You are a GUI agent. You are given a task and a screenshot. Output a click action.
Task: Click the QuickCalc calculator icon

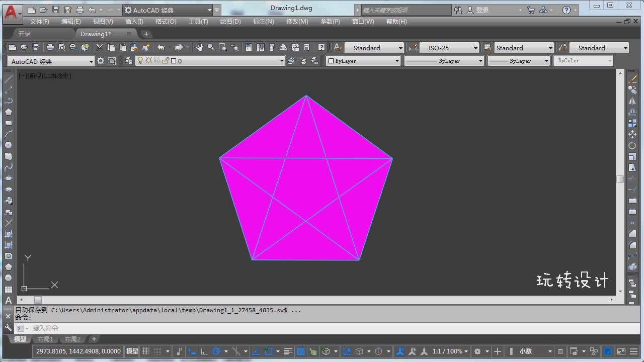click(x=306, y=47)
